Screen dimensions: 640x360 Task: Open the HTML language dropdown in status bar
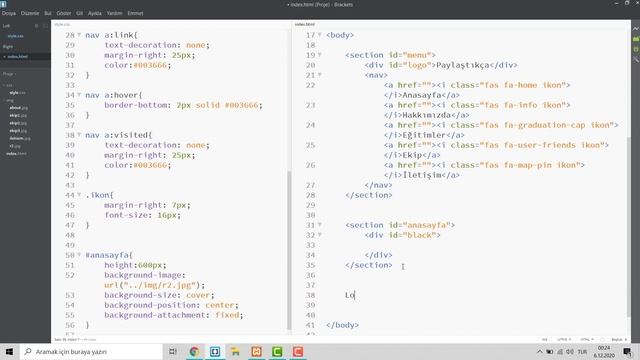pos(587,339)
